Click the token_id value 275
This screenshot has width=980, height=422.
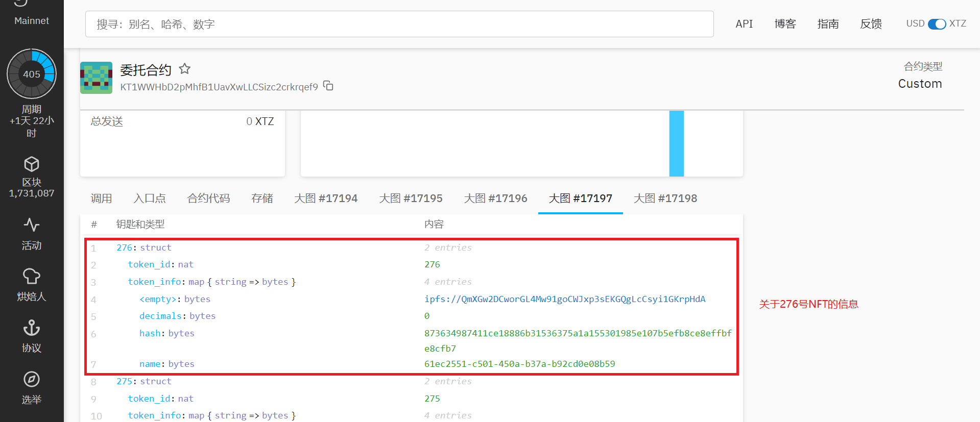432,399
